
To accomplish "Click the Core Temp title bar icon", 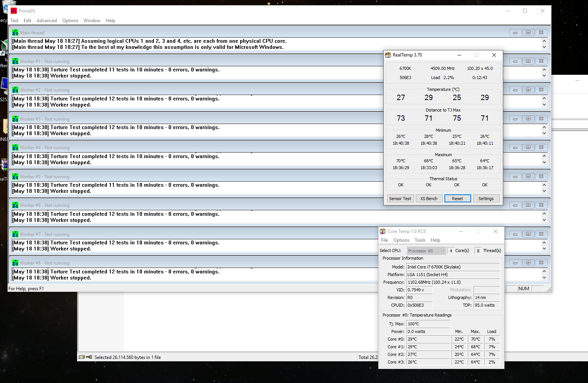I will point(383,231).
